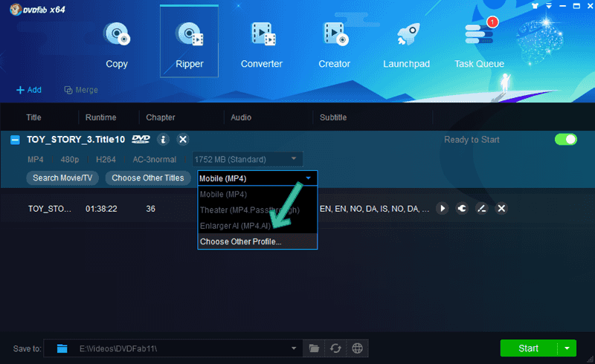
Task: Click the green Start button
Action: (529, 348)
